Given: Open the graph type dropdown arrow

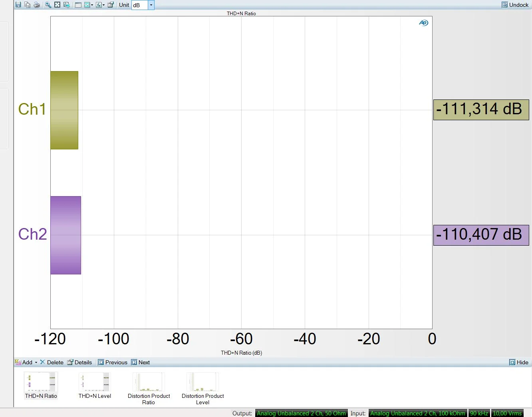Looking at the screenshot, I should [92, 5].
